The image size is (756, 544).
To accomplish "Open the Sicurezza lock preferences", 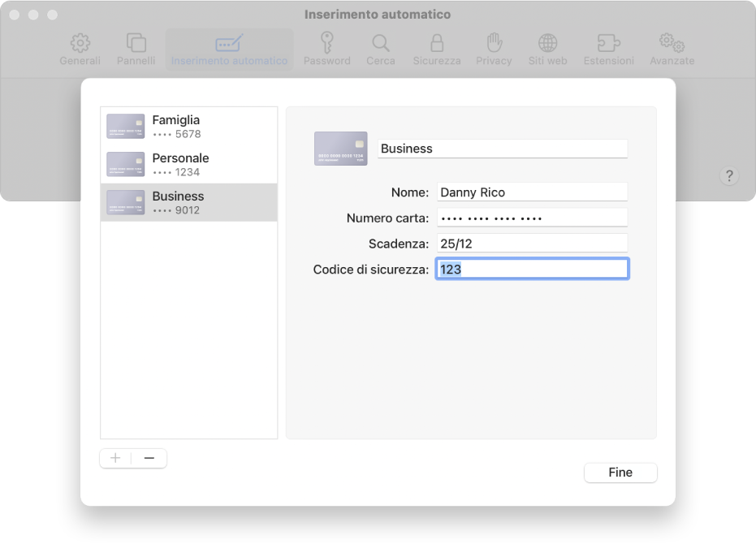I will [x=436, y=50].
